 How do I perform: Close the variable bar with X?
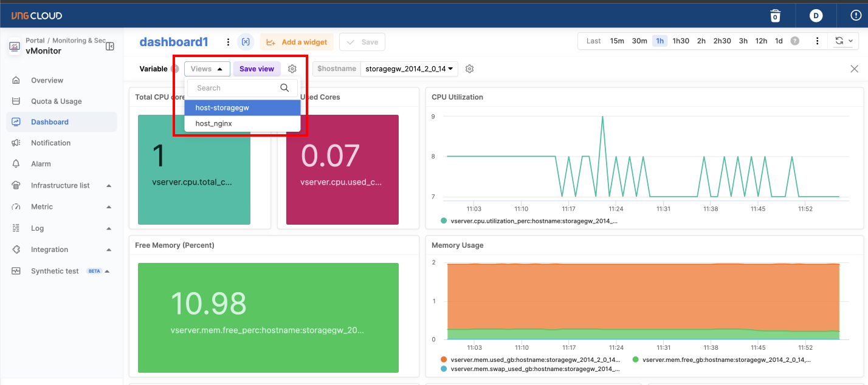pos(854,69)
